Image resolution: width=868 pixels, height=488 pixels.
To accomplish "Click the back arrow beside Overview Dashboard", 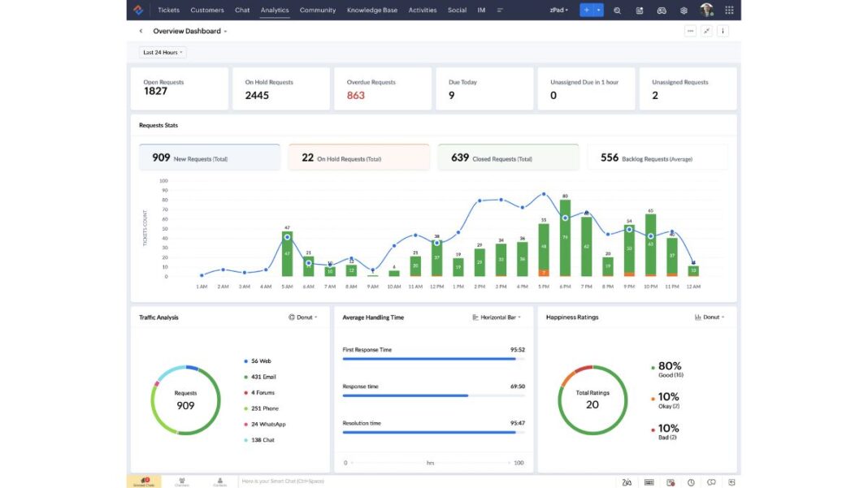I will (x=141, y=31).
